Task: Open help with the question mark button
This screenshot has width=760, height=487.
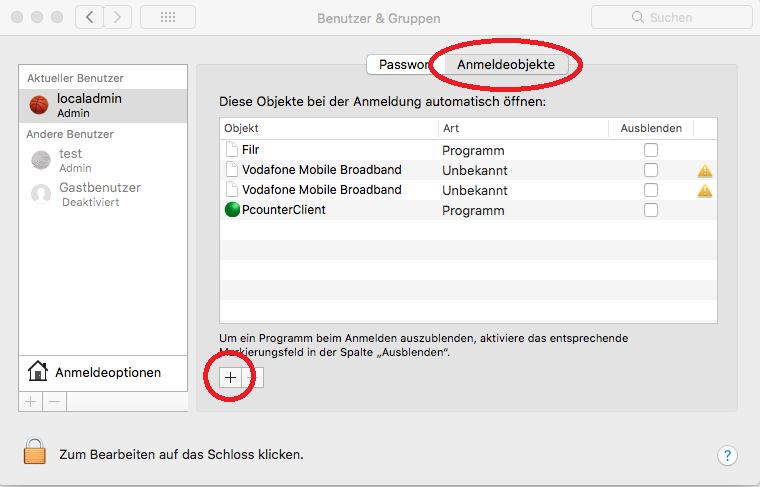Action: point(727,455)
